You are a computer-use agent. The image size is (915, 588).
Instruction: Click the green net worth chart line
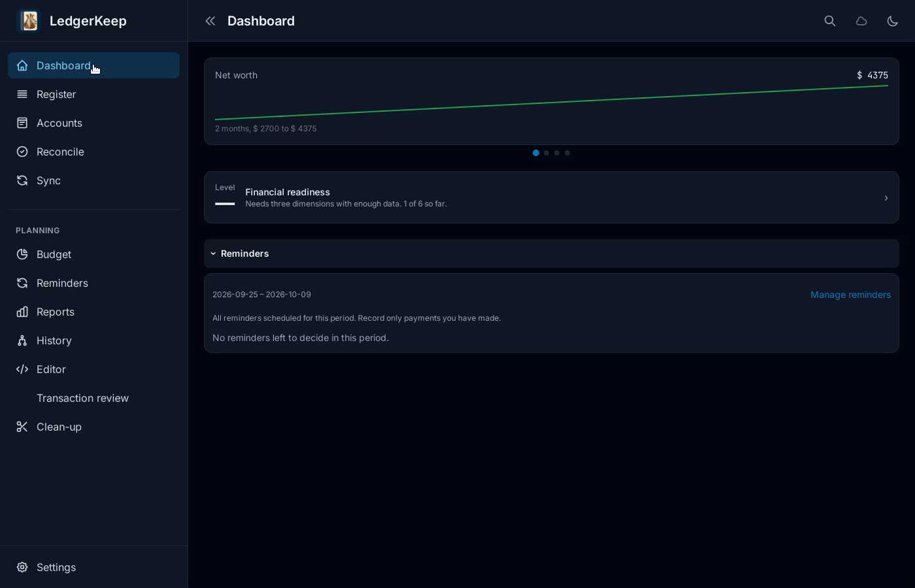(x=552, y=102)
